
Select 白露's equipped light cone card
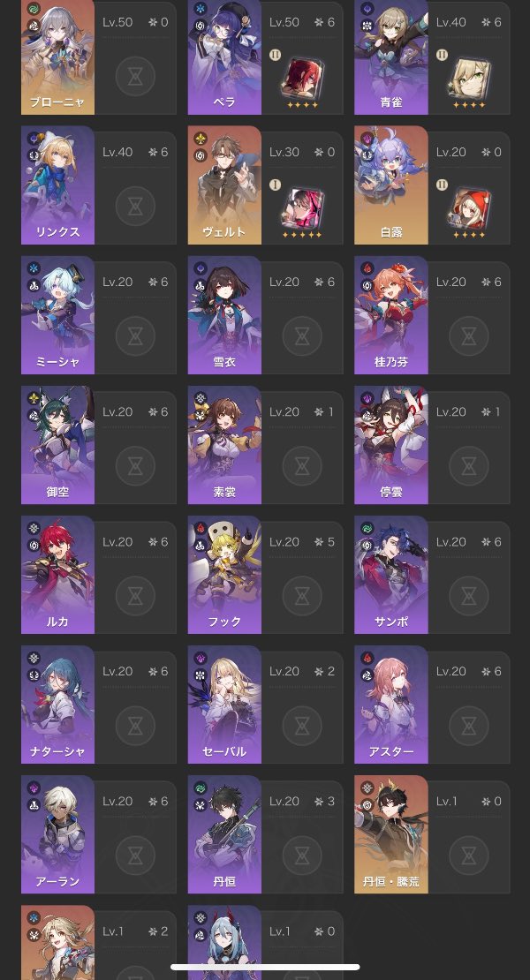[469, 207]
